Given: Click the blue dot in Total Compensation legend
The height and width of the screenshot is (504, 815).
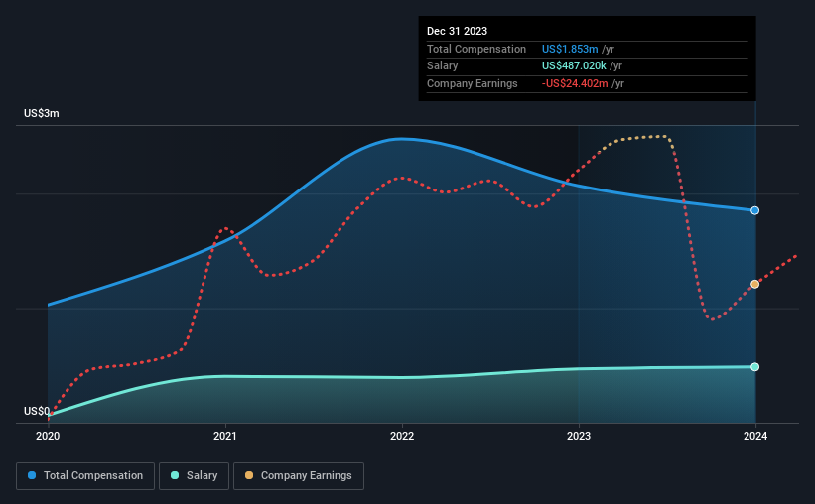Looking at the screenshot, I should coord(32,475).
